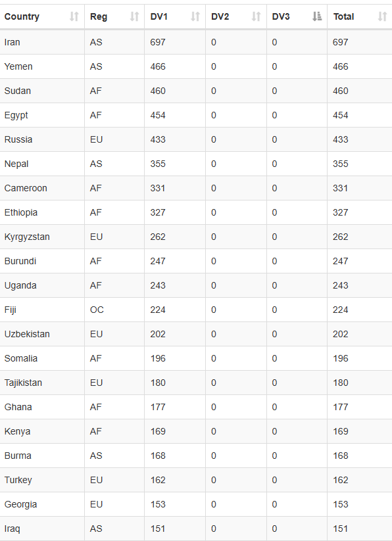Select the Kyrgyzstan row name
Viewport: 392px width, 541px height.
pos(27,237)
